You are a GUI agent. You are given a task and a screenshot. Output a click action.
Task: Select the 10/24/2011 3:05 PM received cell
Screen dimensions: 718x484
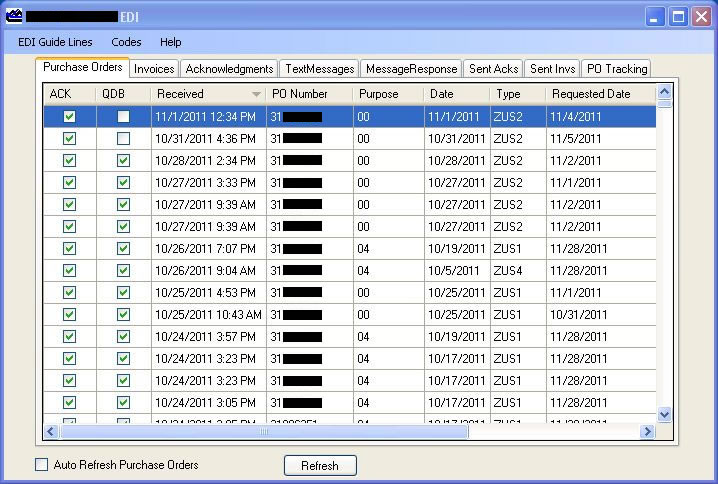coord(209,402)
